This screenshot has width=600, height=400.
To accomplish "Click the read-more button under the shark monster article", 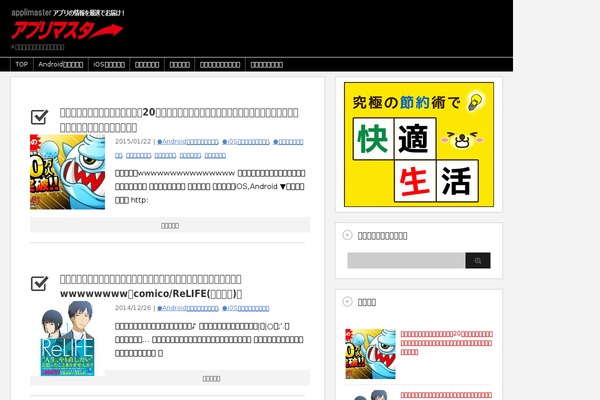I will (170, 225).
